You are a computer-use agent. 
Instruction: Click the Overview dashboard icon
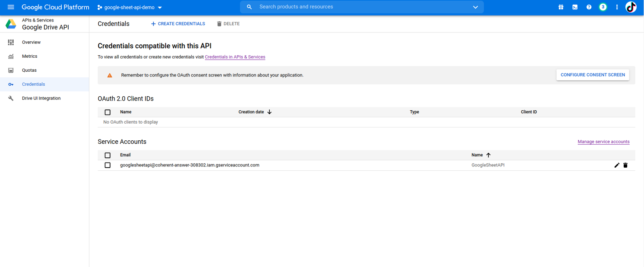11,42
